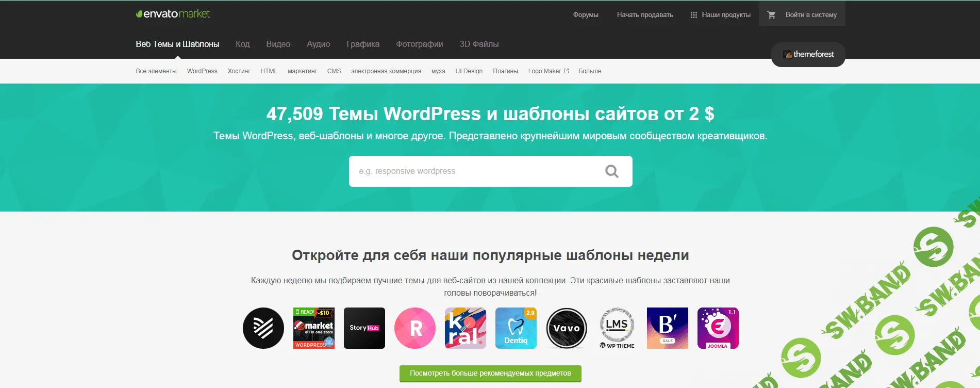The image size is (980, 388).
Task: Click Войти в систему button
Action: 811,15
